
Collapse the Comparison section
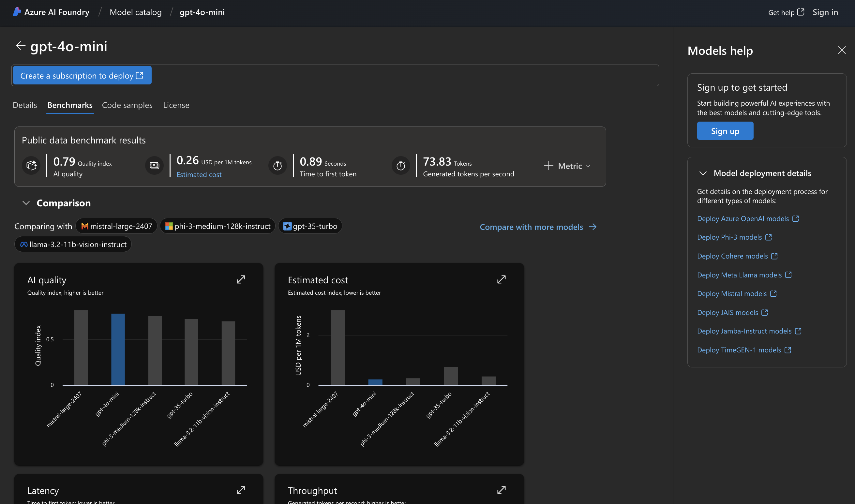click(x=26, y=203)
